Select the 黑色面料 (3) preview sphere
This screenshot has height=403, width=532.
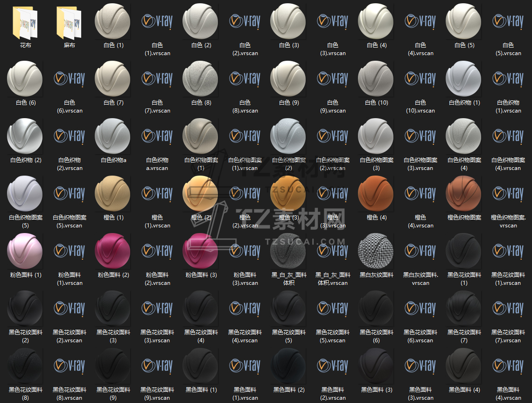[376, 366]
